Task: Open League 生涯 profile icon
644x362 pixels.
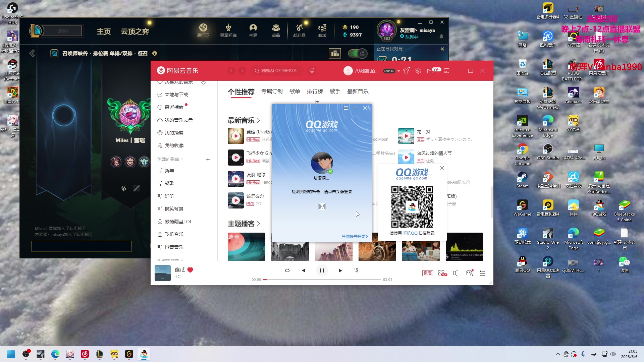Action: click(253, 30)
